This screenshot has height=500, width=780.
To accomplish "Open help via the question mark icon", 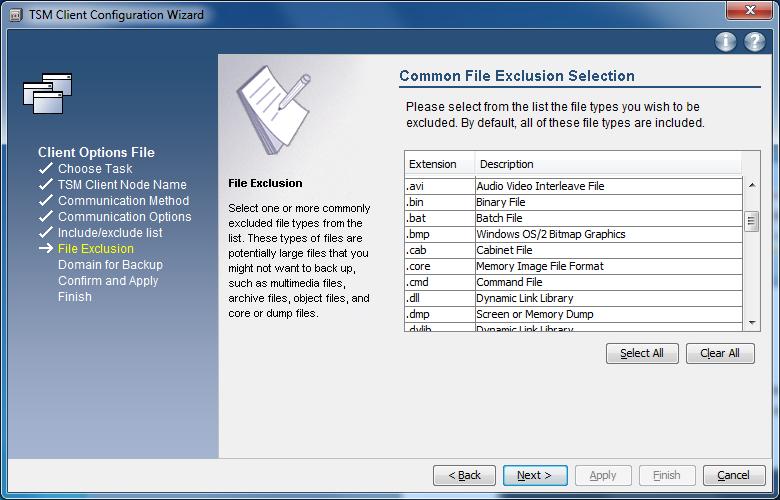I will (755, 42).
